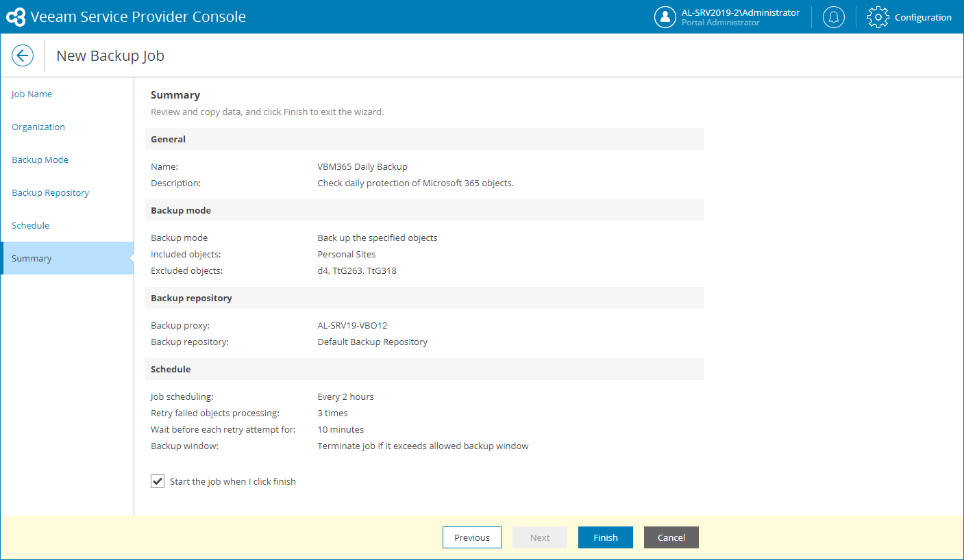The width and height of the screenshot is (964, 560).
Task: Click the Job scheduling: label
Action: [x=182, y=396]
